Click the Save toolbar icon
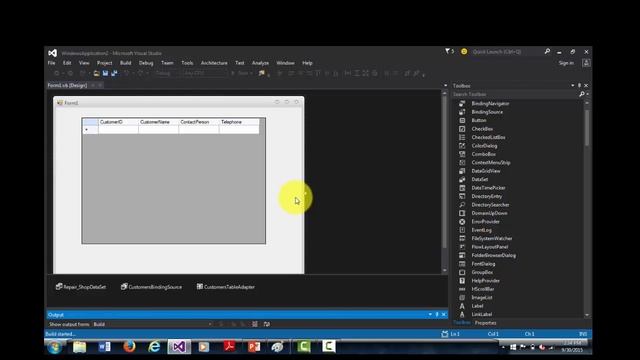The image size is (640, 360). (105, 73)
